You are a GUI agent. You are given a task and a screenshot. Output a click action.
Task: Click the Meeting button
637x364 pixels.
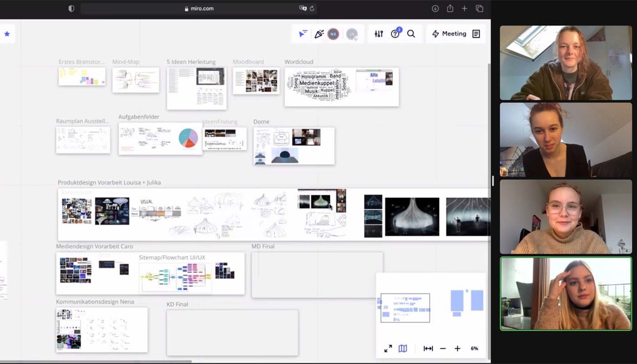pyautogui.click(x=449, y=34)
